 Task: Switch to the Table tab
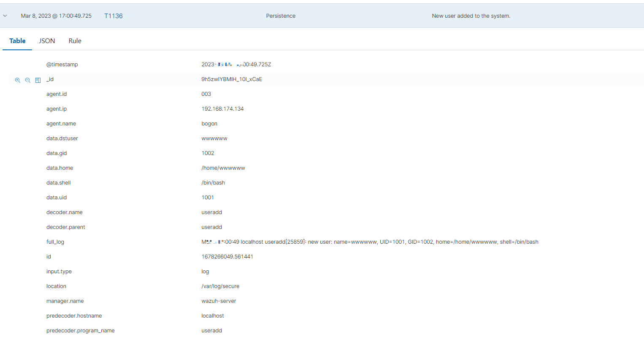point(17,41)
